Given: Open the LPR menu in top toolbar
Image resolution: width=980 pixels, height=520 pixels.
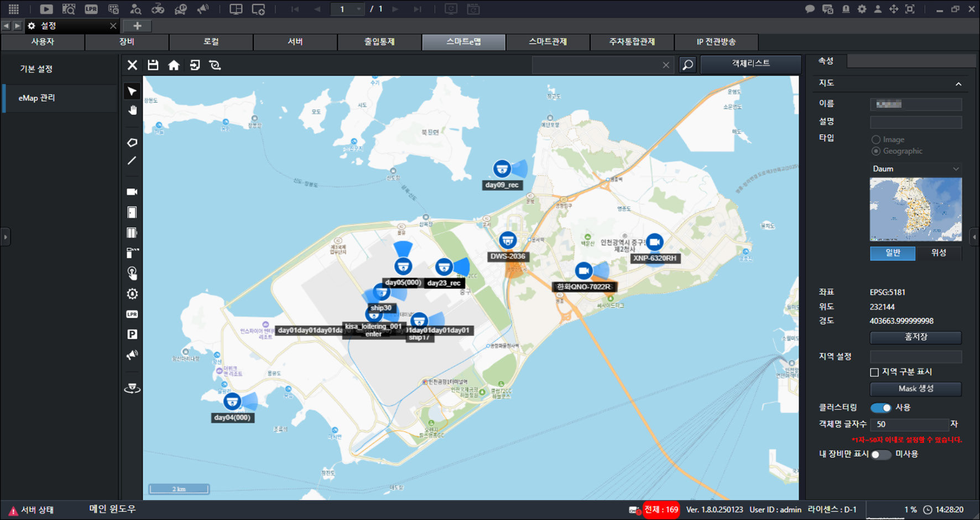Looking at the screenshot, I should coord(91,9).
